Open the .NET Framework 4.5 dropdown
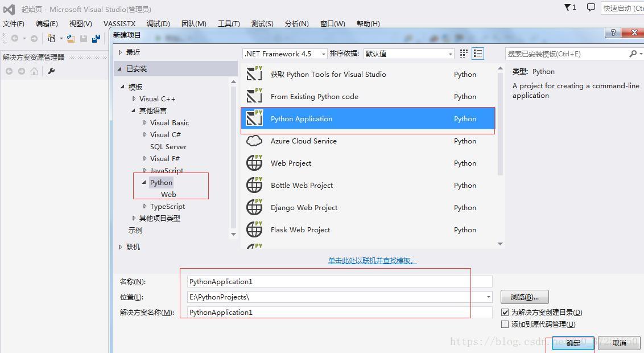 click(x=285, y=54)
